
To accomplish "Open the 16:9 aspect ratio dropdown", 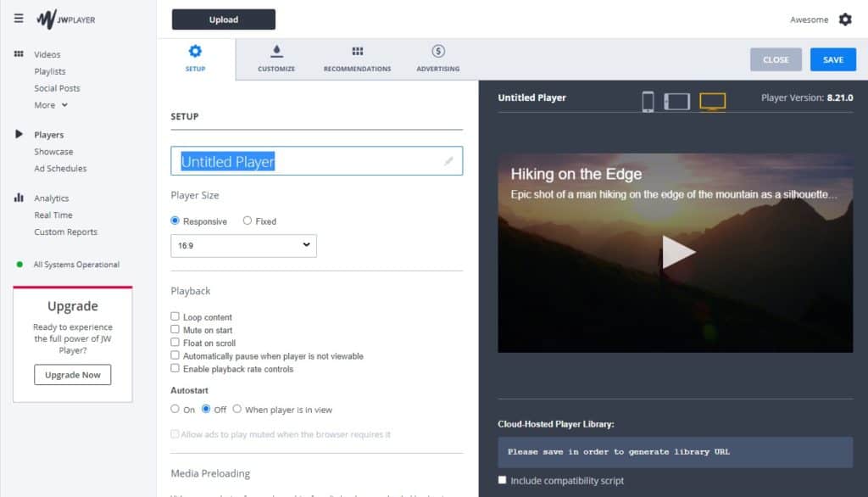I will click(x=243, y=245).
